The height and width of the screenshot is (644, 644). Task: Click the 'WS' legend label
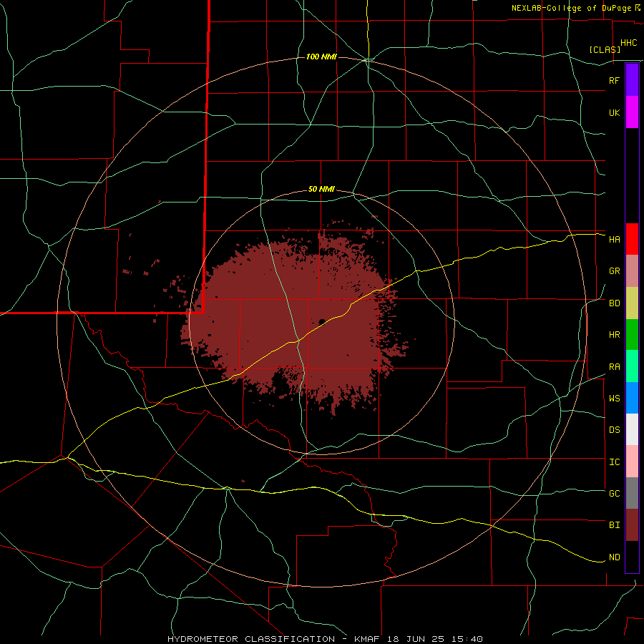pyautogui.click(x=615, y=399)
